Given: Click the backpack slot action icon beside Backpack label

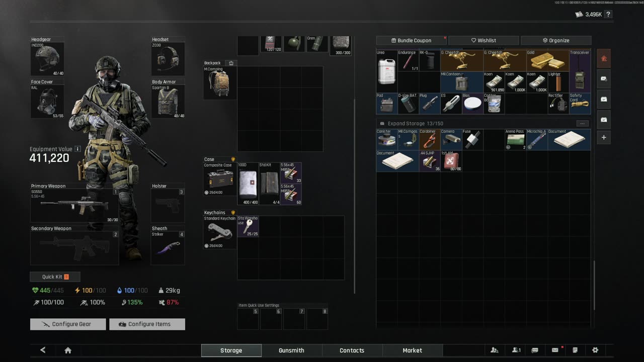Looking at the screenshot, I should 231,63.
